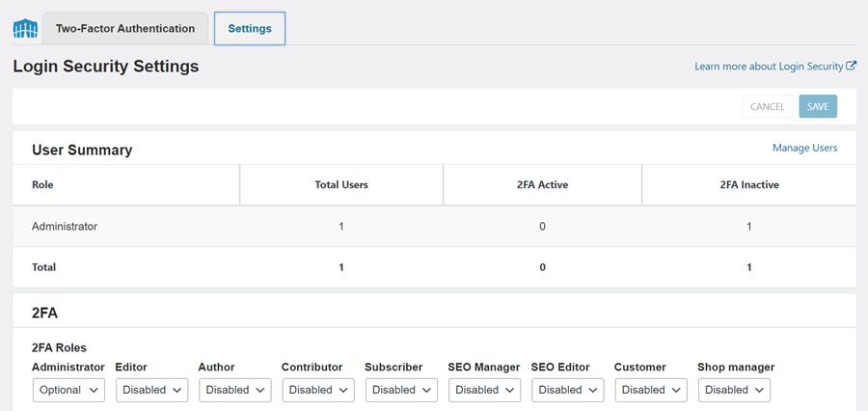Click the Total row 2FA Active value
Screen dimensions: 868x411
point(542,267)
